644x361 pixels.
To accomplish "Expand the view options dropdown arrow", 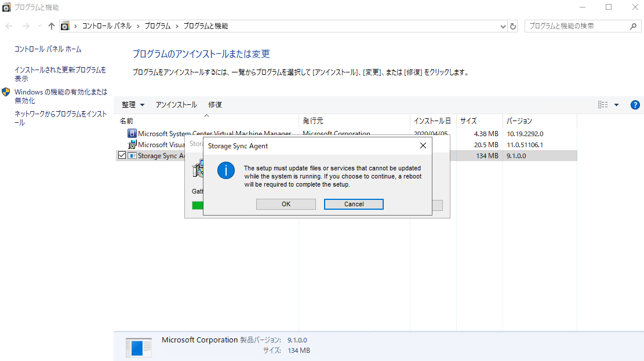I will (x=616, y=105).
